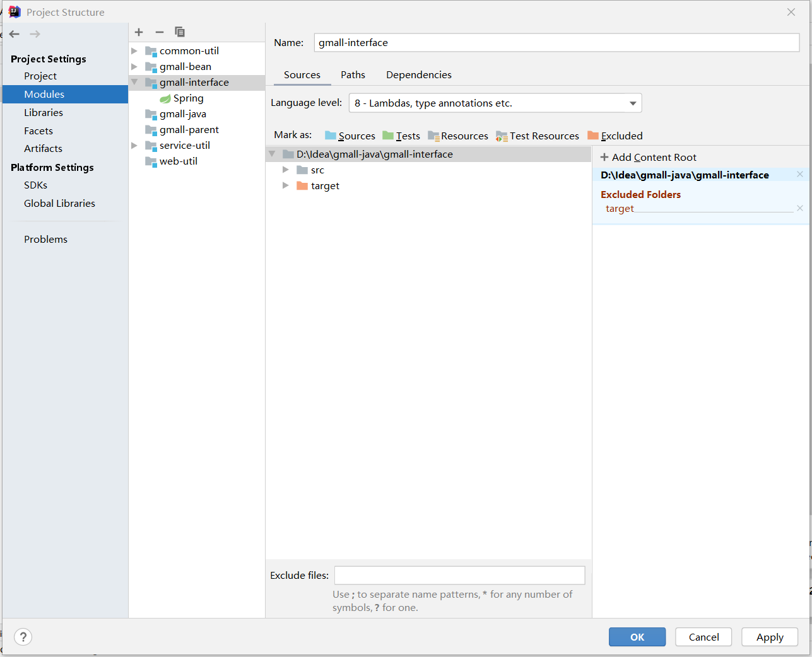Expand the common-util module node
Image resolution: width=812 pixels, height=657 pixels.
(134, 51)
